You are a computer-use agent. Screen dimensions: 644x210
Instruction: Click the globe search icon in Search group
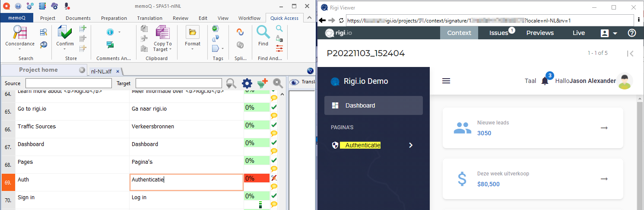coord(43,44)
